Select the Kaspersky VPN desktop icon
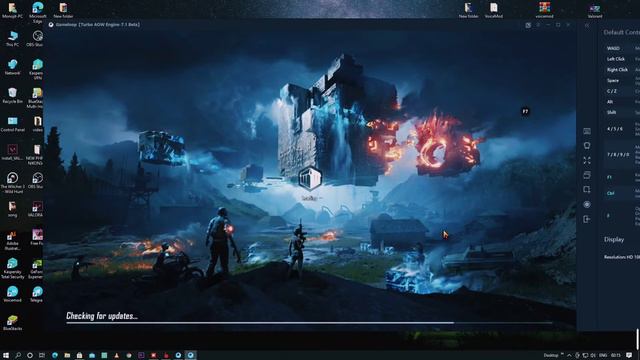The image size is (640, 360). 37,69
